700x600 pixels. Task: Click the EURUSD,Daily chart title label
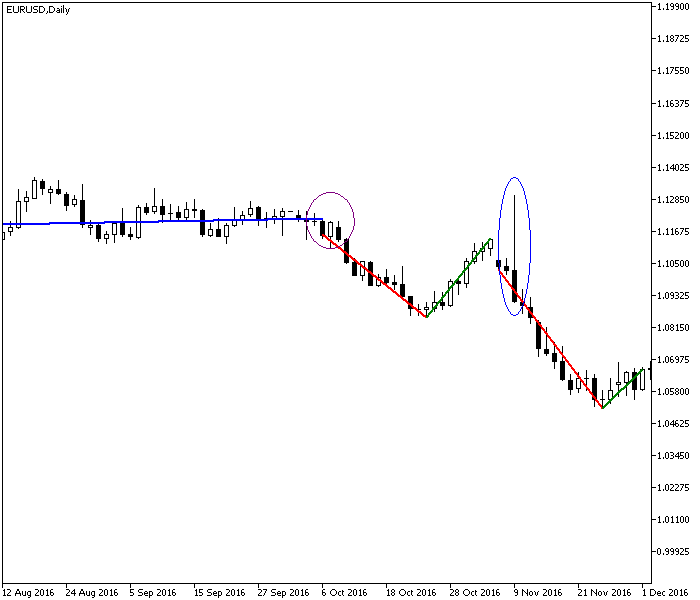pyautogui.click(x=37, y=9)
